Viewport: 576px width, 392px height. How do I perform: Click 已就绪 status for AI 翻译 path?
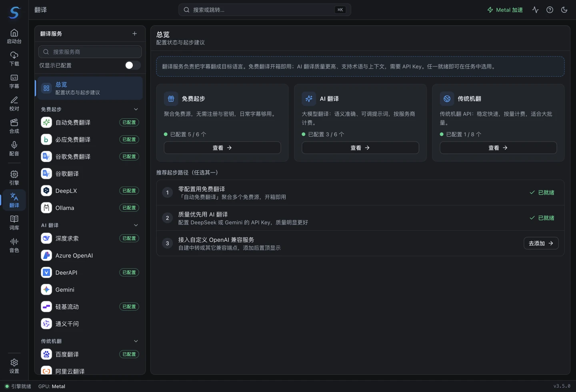(542, 218)
